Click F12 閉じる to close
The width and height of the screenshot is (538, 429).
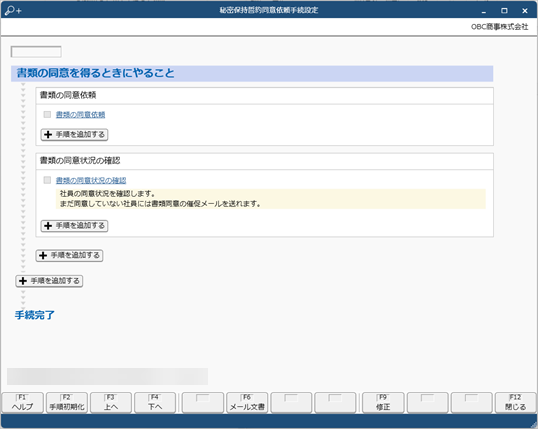pos(515,403)
